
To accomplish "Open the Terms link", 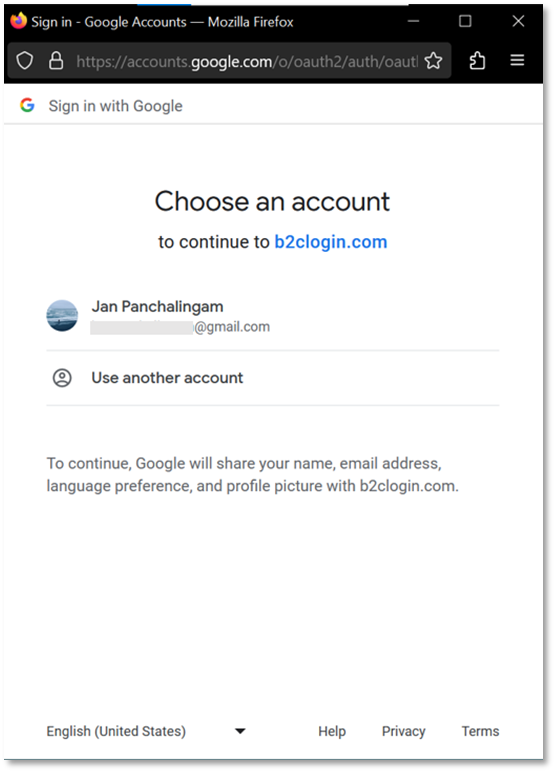I will click(x=480, y=731).
